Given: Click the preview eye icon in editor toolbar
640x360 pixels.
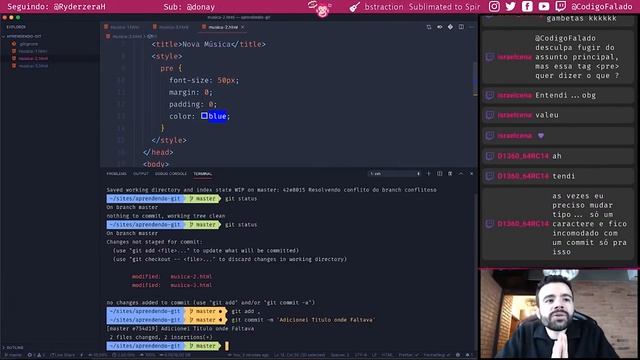Looking at the screenshot, I should (440, 27).
